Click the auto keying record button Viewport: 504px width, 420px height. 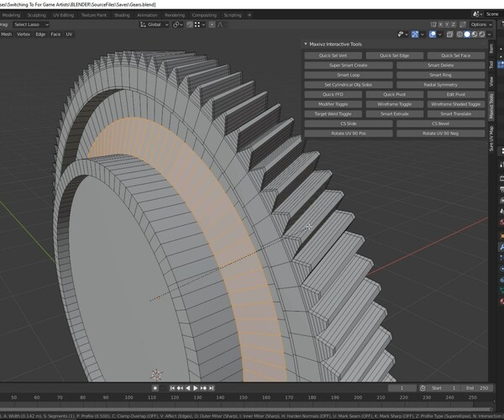155,388
